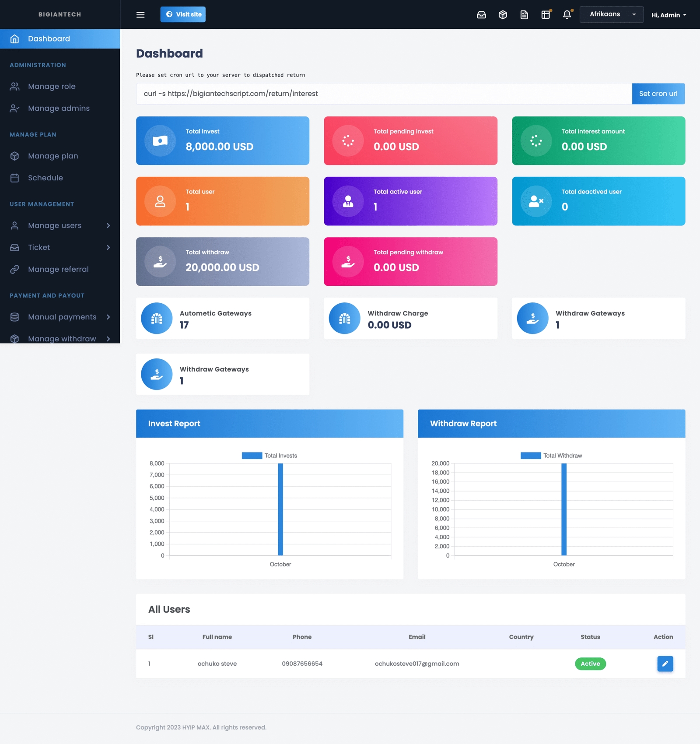Click the table layout icon in header
This screenshot has width=700, height=744.
click(x=546, y=15)
